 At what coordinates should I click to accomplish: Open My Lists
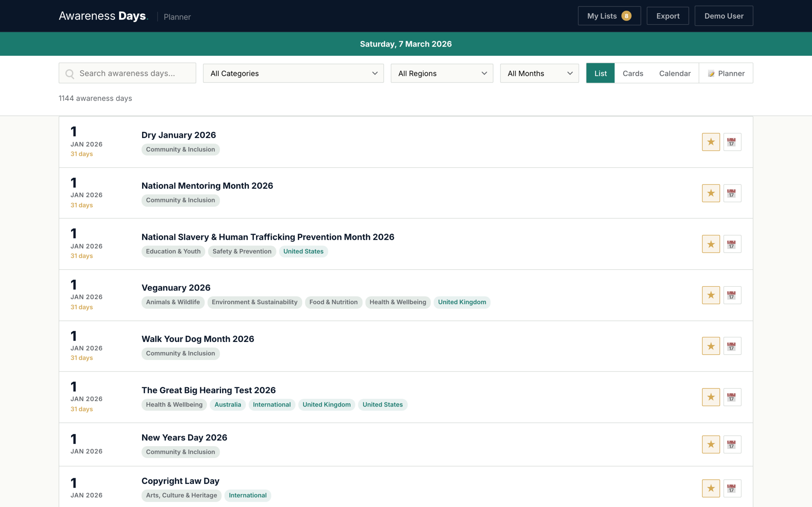[609, 16]
